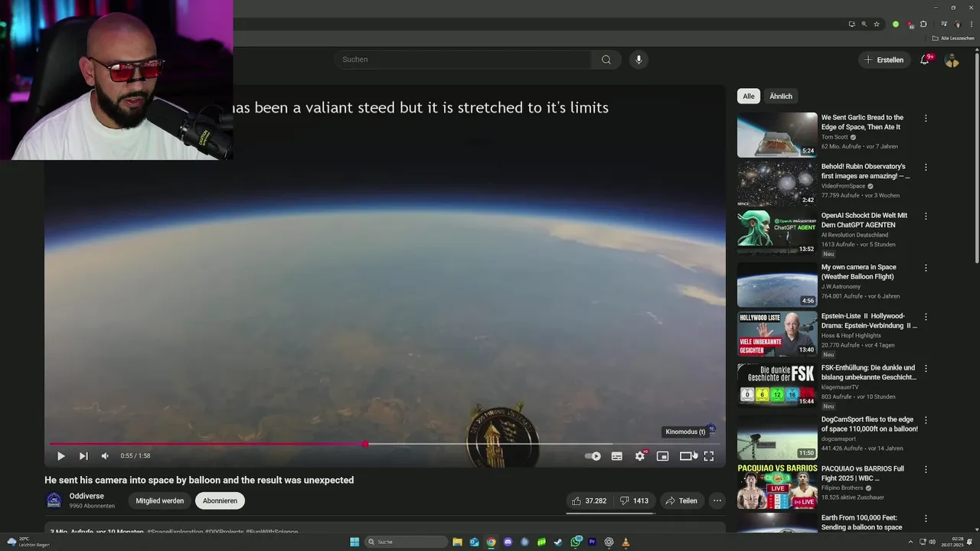Play the paused YouTube video
980x551 pixels.
click(x=60, y=456)
